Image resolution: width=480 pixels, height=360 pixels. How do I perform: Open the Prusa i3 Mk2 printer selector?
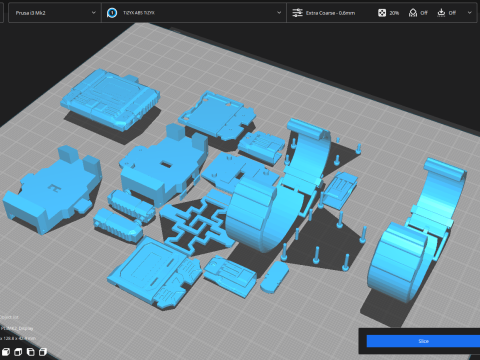point(55,13)
